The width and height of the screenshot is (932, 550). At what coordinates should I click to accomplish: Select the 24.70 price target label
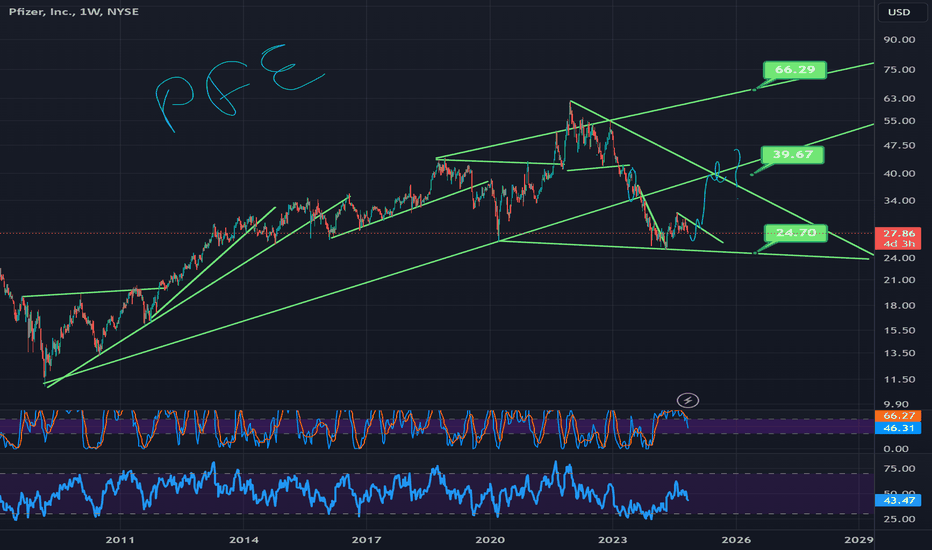click(796, 232)
